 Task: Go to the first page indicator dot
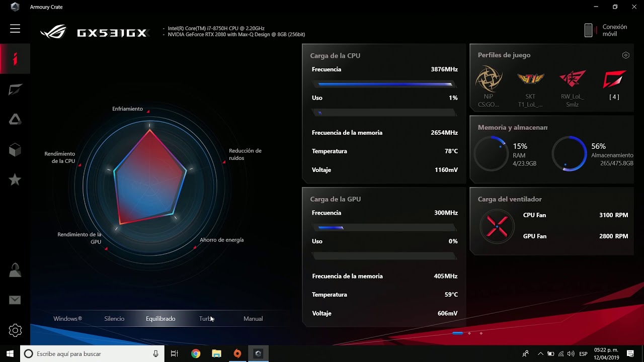(x=457, y=333)
